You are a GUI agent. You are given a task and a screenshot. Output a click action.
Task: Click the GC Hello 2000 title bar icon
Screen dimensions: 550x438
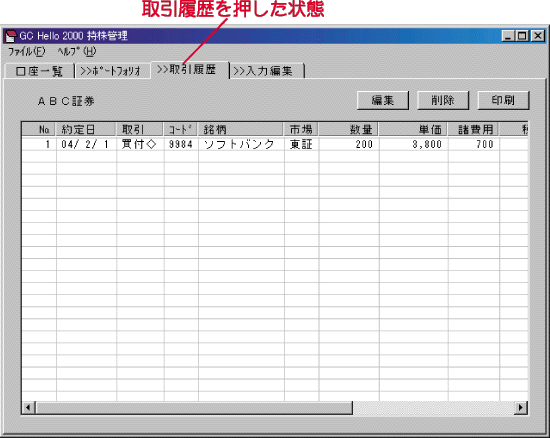click(x=11, y=36)
